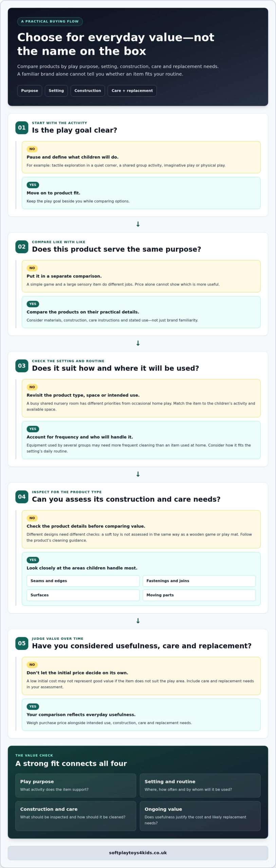
Task: Click the Fastenings and joins chip
Action: coord(199,581)
